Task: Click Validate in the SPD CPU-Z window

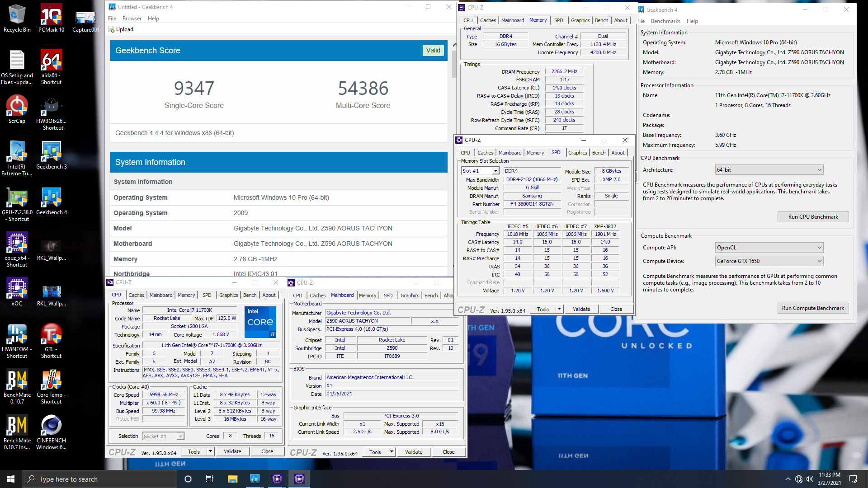Action: [x=581, y=309]
